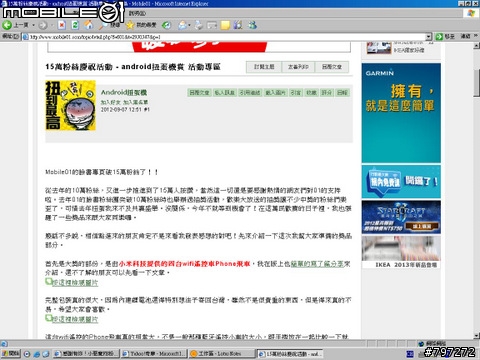Click the subscribe-topic button beside thread title
The height and width of the screenshot is (360, 480).
[264, 67]
